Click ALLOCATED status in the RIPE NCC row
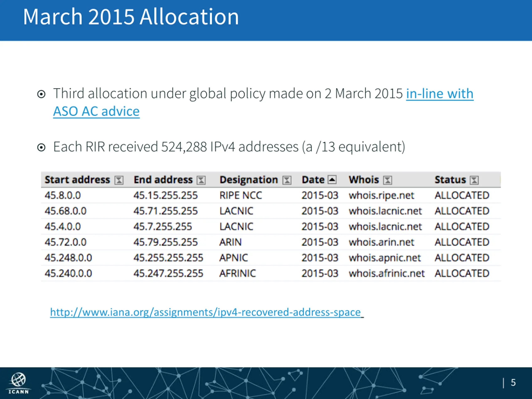The height and width of the screenshot is (399, 532). pyautogui.click(x=462, y=195)
